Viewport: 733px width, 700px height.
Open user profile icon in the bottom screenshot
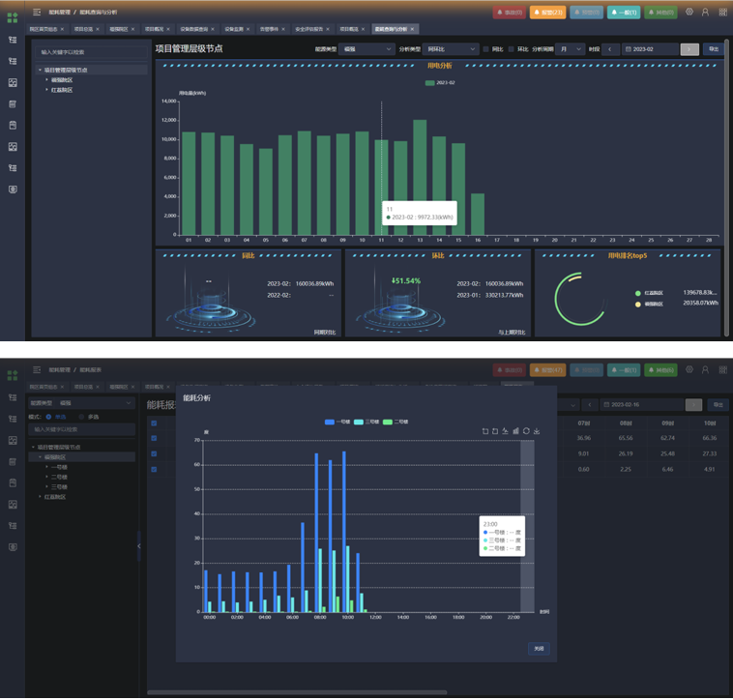705,369
